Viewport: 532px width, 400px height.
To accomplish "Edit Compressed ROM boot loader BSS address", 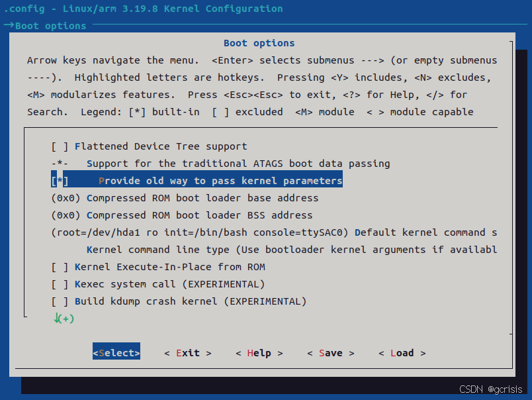I will coord(182,215).
